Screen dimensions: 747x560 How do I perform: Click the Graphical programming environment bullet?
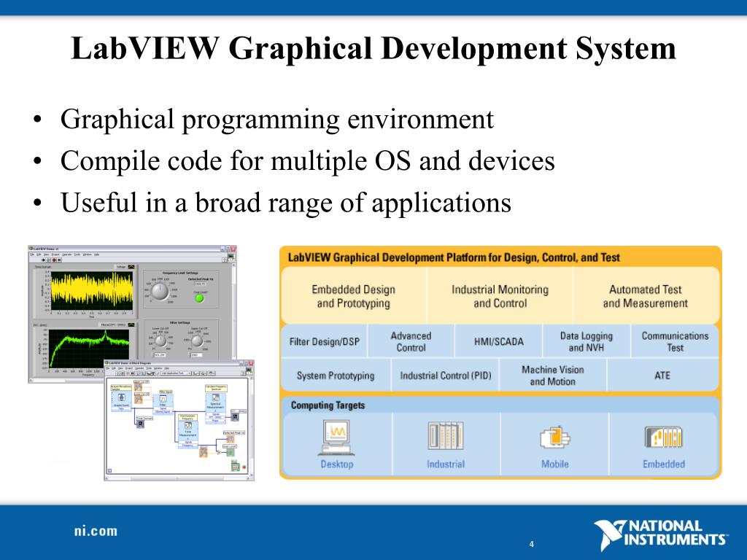point(276,120)
